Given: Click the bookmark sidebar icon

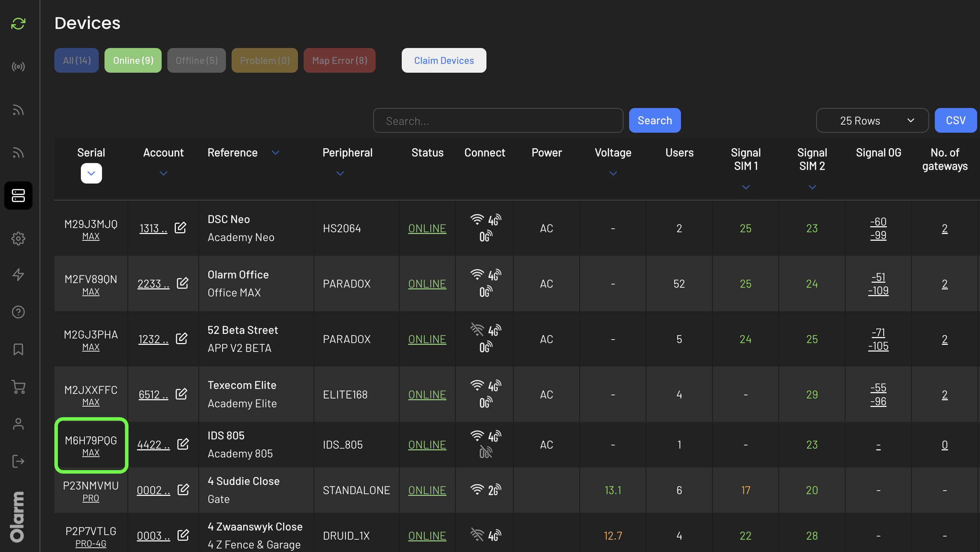Looking at the screenshot, I should [x=18, y=349].
